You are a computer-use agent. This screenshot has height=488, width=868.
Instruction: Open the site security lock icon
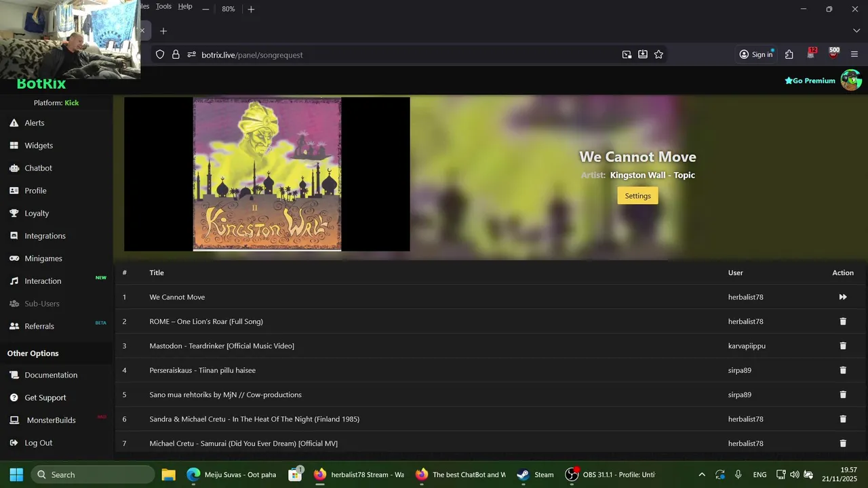(x=176, y=55)
